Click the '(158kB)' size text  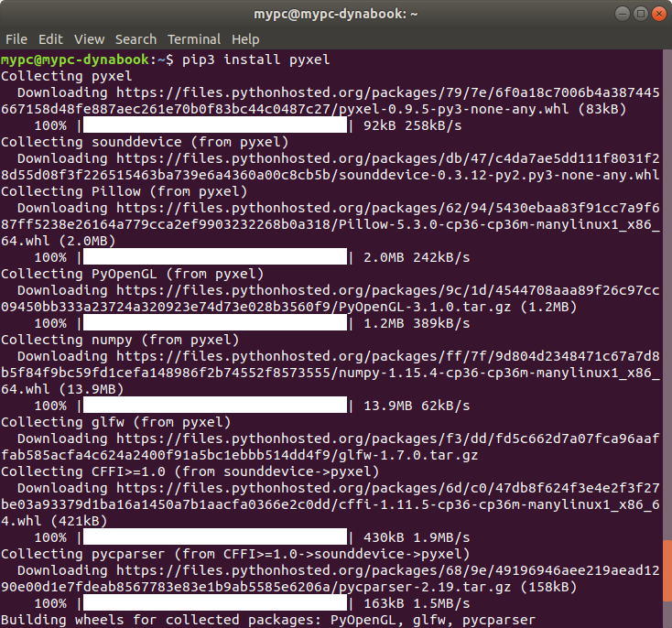tap(548, 587)
